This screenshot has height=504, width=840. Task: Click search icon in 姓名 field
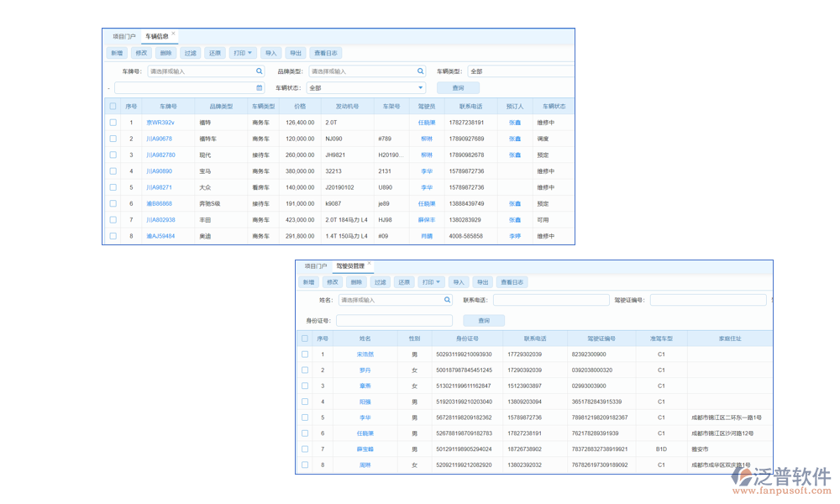click(447, 300)
